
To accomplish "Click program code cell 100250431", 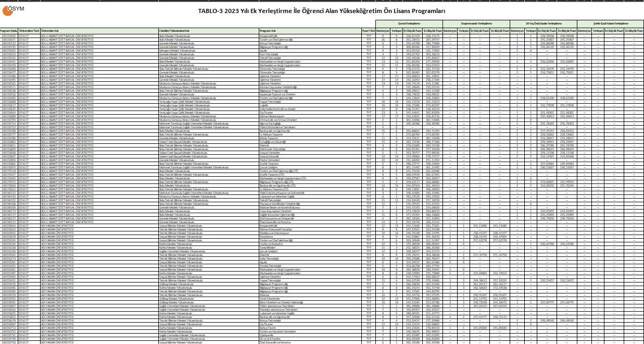I will click(x=9, y=280).
